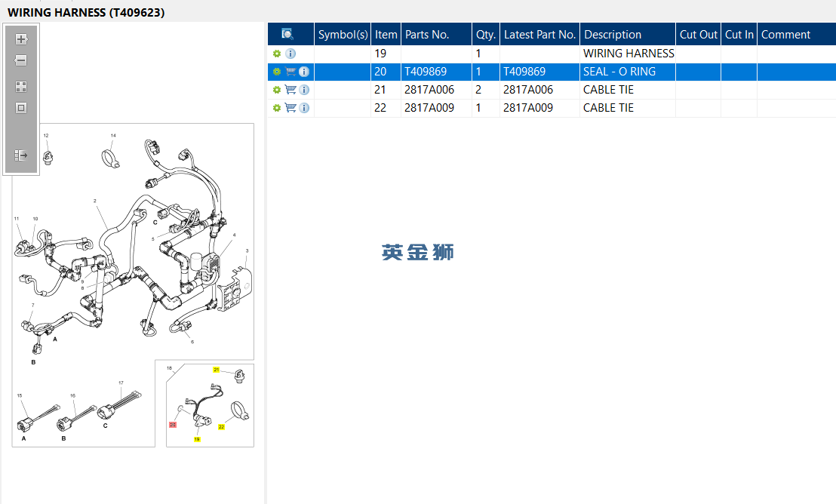
Task: Click the single-square fit view icon
Action: pyautogui.click(x=21, y=108)
